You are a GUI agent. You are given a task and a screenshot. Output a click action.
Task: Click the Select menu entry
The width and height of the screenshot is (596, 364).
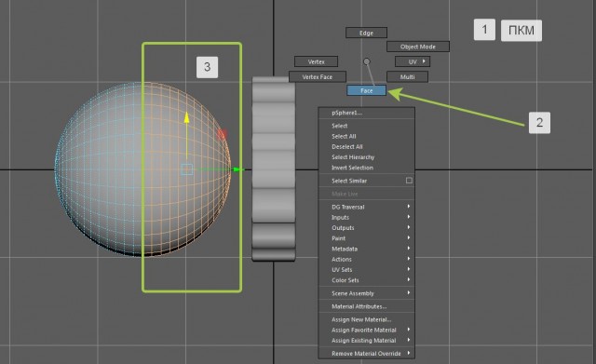click(366, 126)
